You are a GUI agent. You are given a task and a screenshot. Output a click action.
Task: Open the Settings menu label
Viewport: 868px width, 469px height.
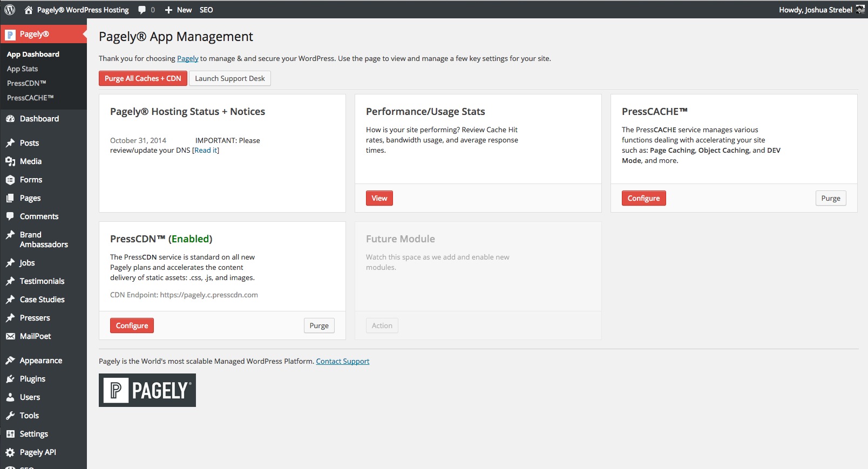point(34,434)
